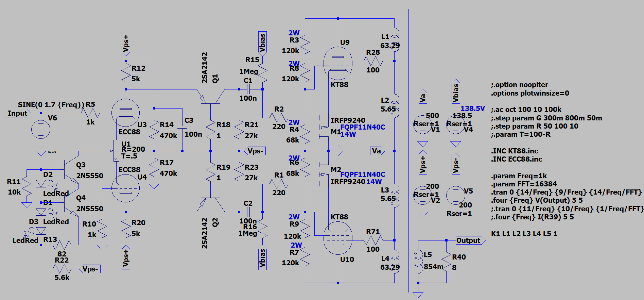This screenshot has width=644, height=300.
Task: Click the Vps- flag next to R22
Action: (90, 269)
